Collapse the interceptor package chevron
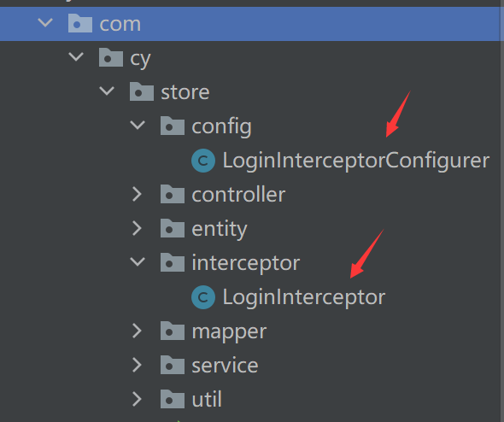The height and width of the screenshot is (422, 504). 138,261
